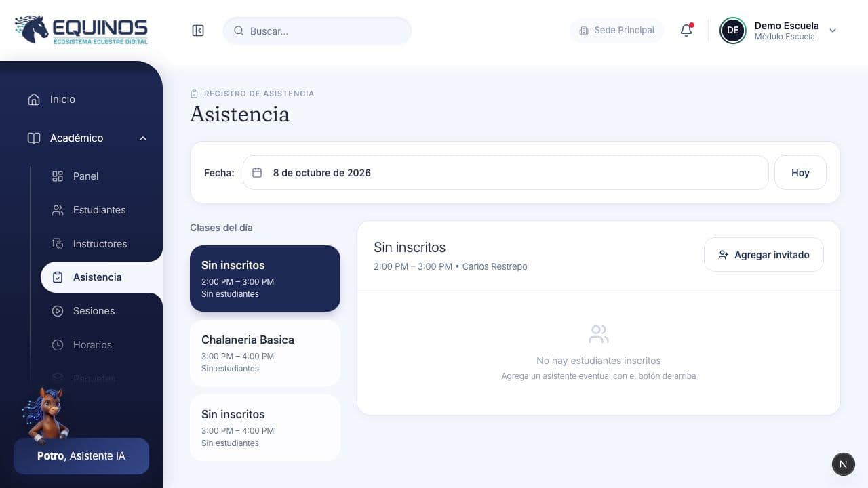Focus the Buscar search field
The width and height of the screenshot is (868, 488).
tap(317, 30)
